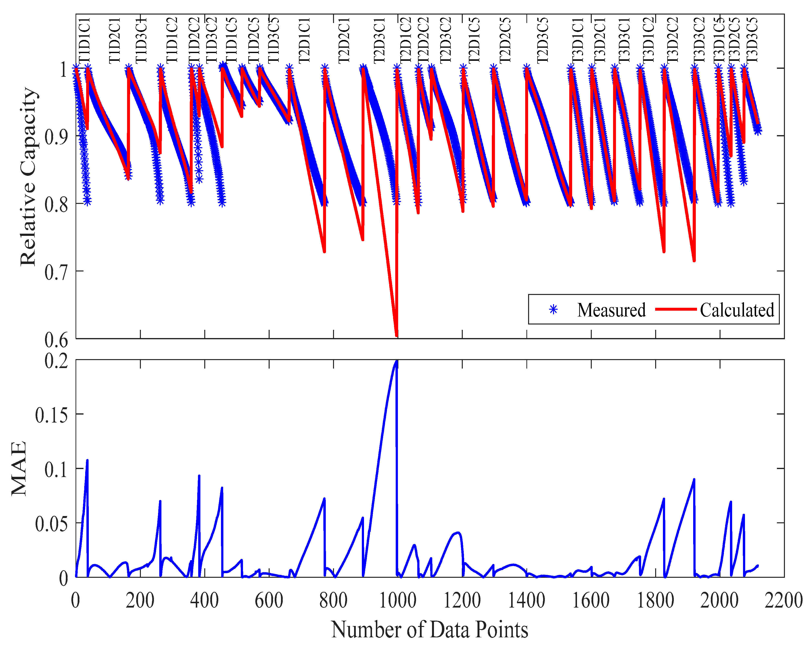Screen dimensions: 812x648
Task: Click the Number of Data Points axis title
Action: [429, 630]
